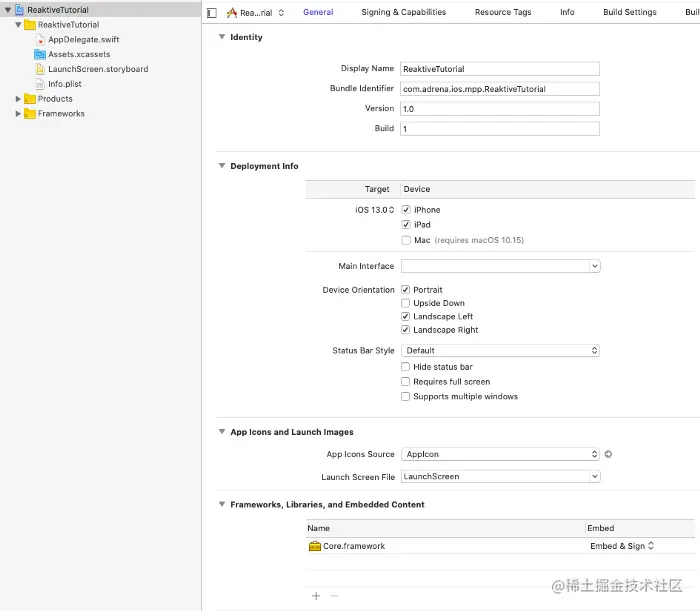The width and height of the screenshot is (700, 611).
Task: Remove framework with the minus button
Action: [x=334, y=595]
